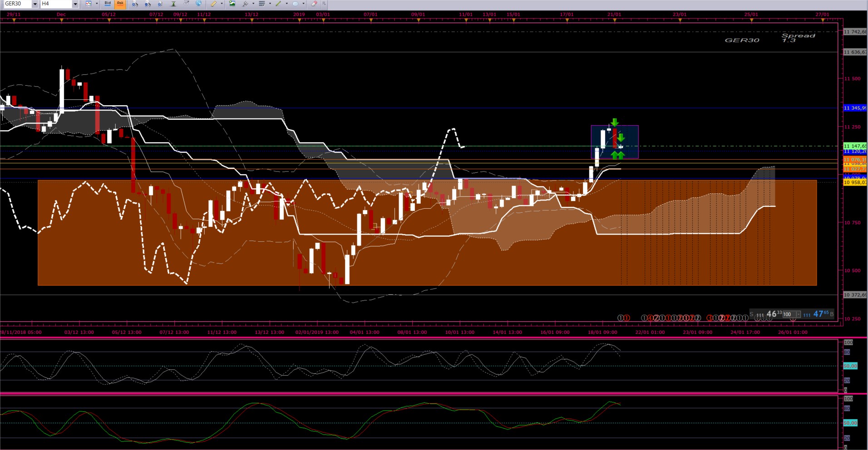The height and width of the screenshot is (450, 868).
Task: Click the 21/01 date on top axis
Action: point(614,15)
